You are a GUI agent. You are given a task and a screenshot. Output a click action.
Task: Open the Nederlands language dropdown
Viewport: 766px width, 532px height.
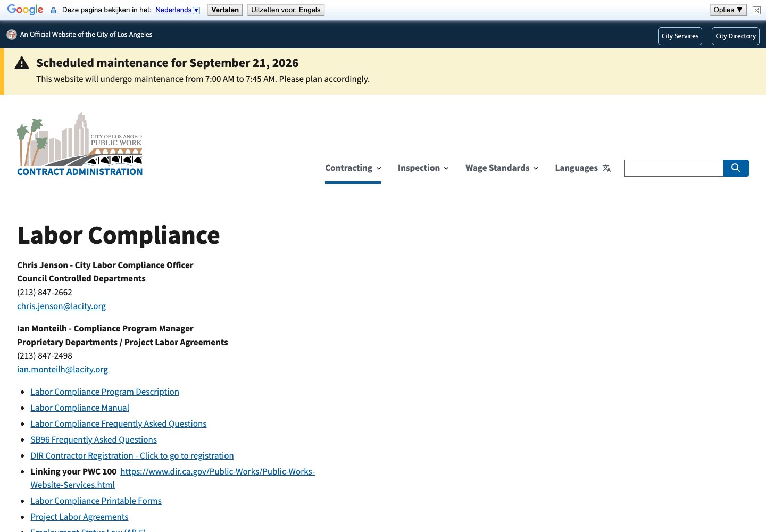[x=178, y=10]
